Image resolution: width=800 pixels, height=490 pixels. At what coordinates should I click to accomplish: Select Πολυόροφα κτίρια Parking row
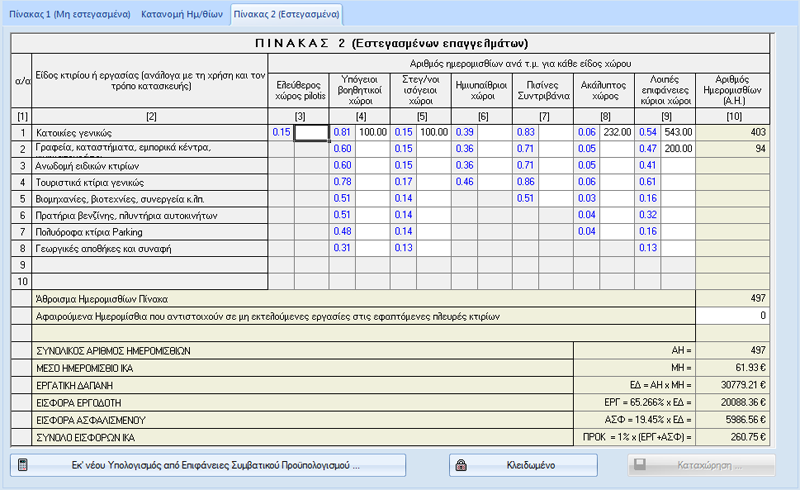[149, 232]
